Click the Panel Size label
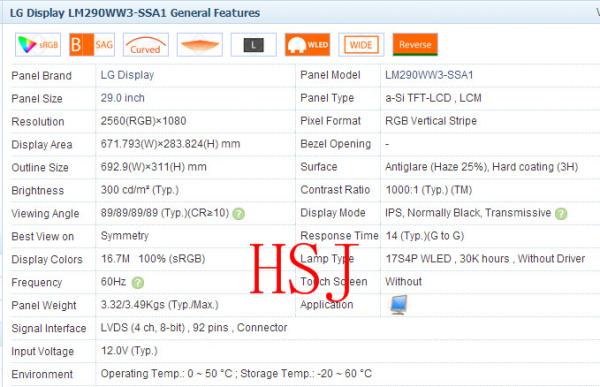600x387 pixels. [37, 99]
